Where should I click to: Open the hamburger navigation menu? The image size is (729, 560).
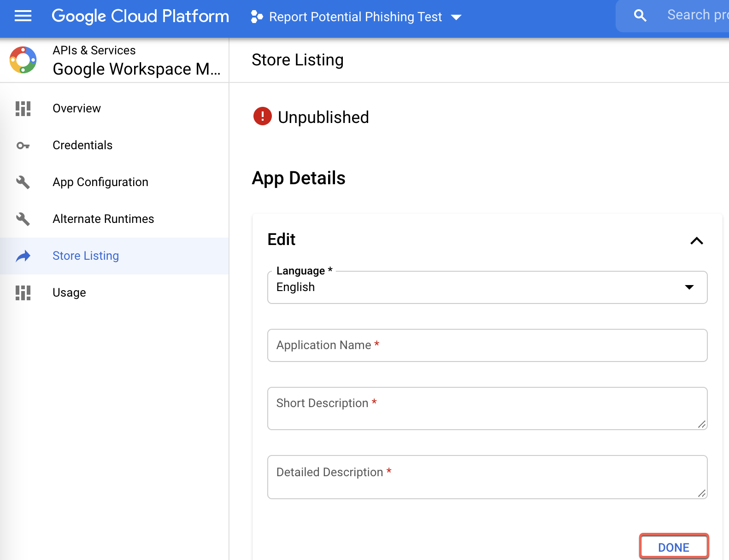coord(23,16)
